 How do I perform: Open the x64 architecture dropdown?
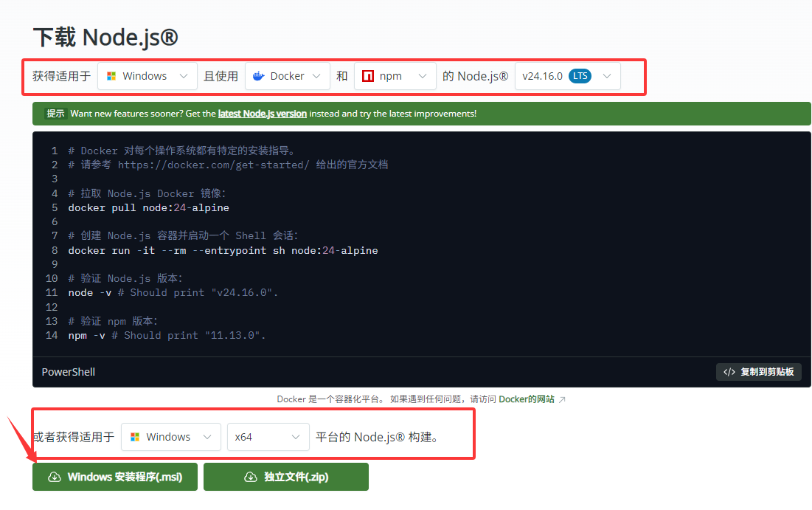tap(268, 437)
